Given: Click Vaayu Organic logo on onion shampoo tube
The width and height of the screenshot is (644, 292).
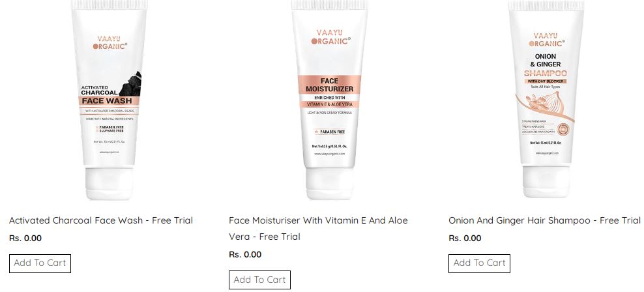Looking at the screenshot, I should click(546, 39).
